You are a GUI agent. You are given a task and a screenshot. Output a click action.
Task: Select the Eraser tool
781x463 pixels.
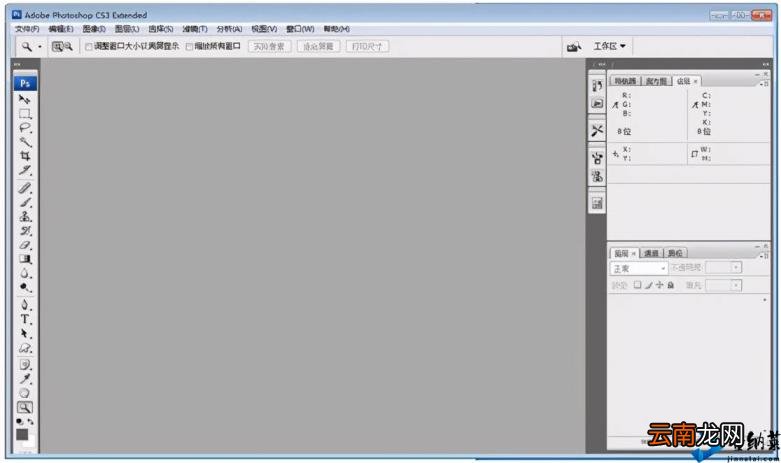24,245
